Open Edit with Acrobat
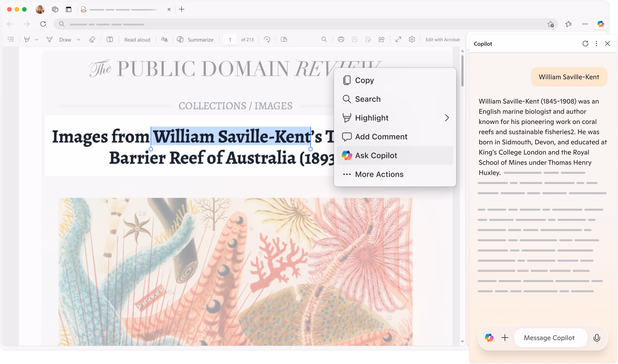 [x=443, y=40]
